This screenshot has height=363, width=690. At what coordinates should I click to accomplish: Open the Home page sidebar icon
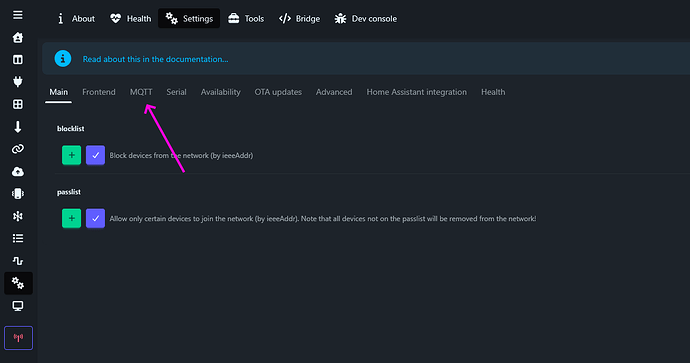[x=18, y=37]
